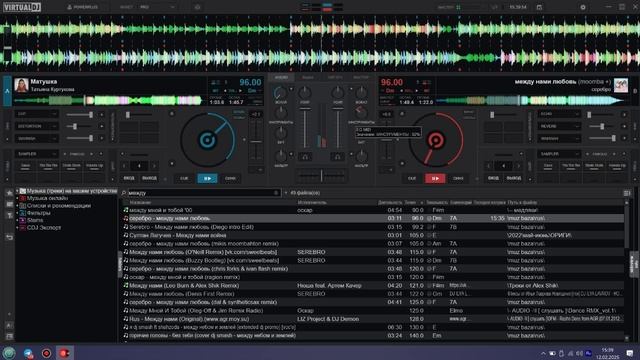The image size is (640, 360).
Task: Expand the Фильтры tree node
Action: (17, 213)
